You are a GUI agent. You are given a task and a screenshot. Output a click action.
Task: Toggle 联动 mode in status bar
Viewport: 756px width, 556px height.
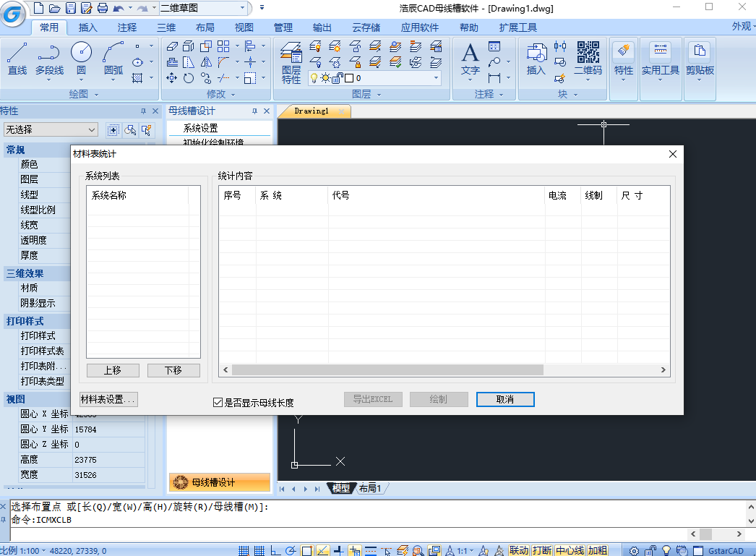tap(519, 550)
